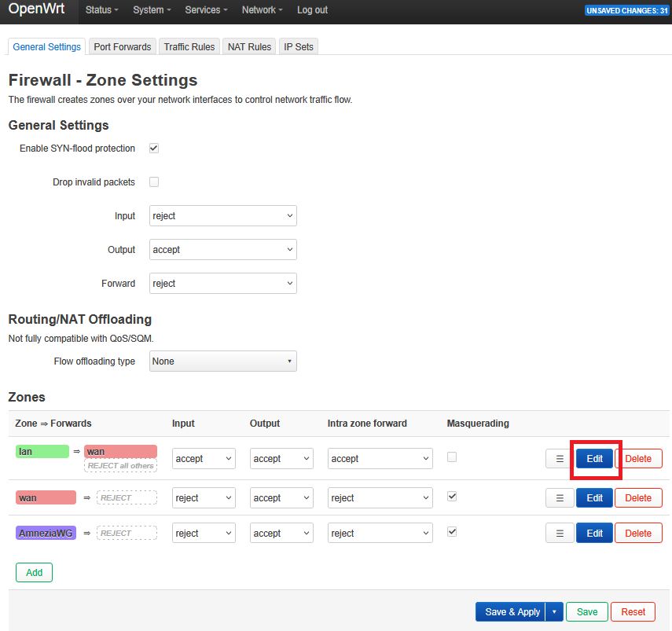Click the purple AmneziaWG zone label
The height and width of the screenshot is (631, 672).
pos(46,534)
